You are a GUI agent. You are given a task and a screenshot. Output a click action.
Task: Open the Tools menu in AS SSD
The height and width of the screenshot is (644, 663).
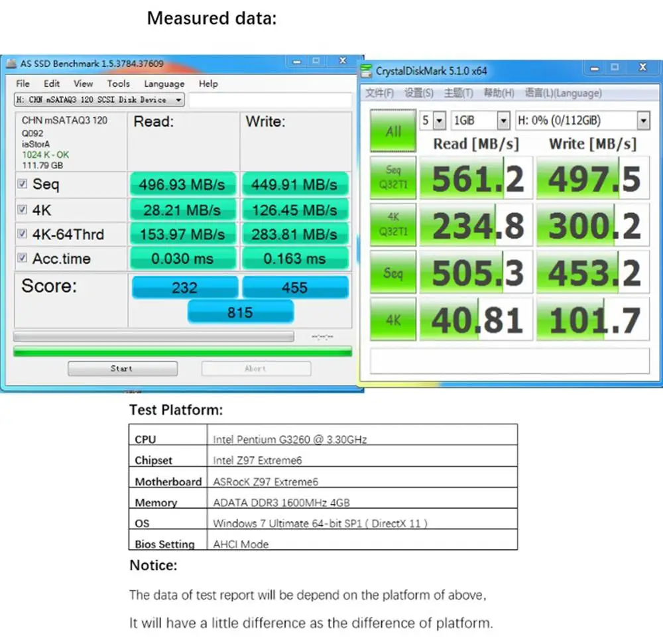(119, 84)
